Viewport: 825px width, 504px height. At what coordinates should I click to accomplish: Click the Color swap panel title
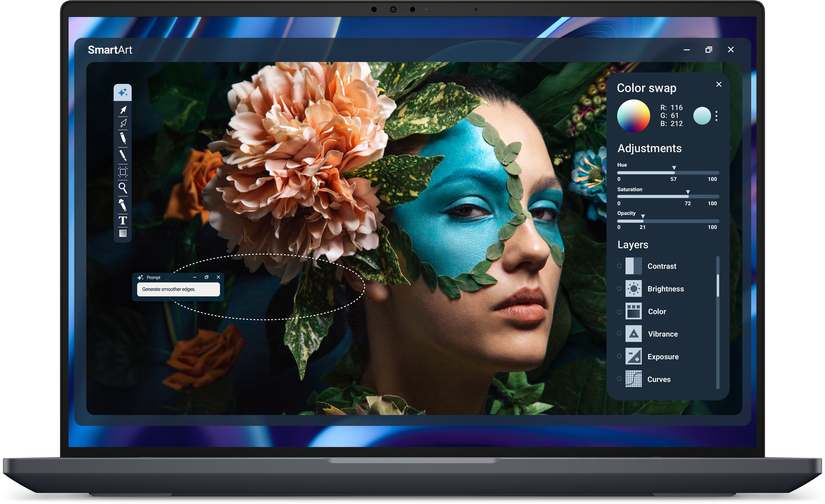coord(646,88)
